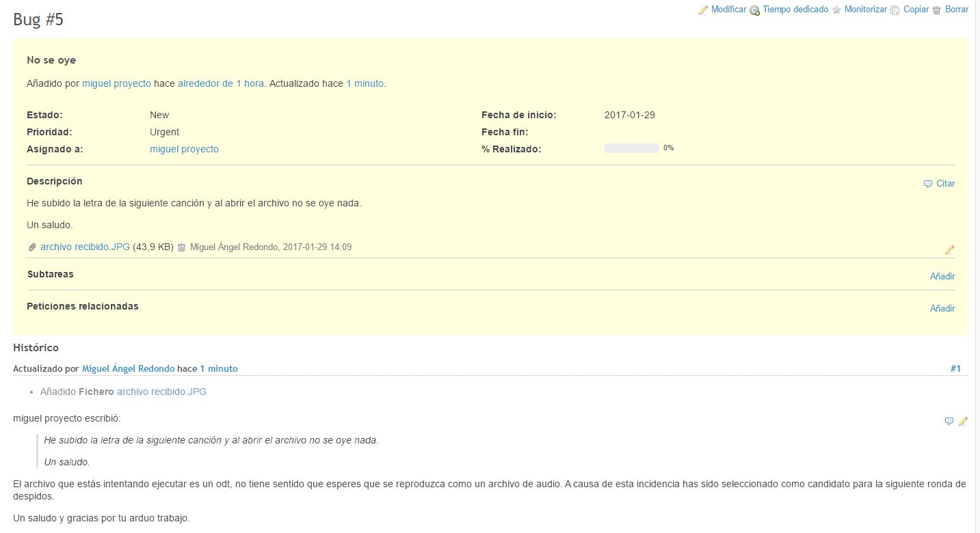Click the trash icon beside Borrar

937,10
